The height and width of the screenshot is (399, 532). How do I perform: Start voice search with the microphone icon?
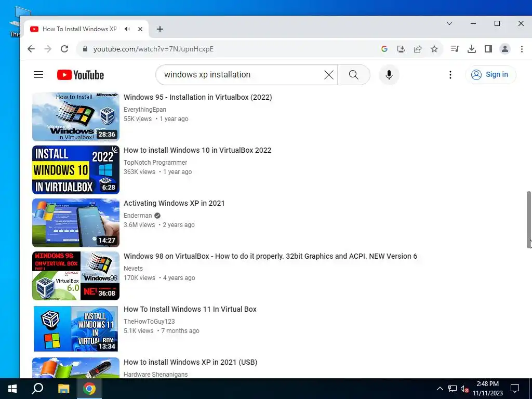pos(389,75)
